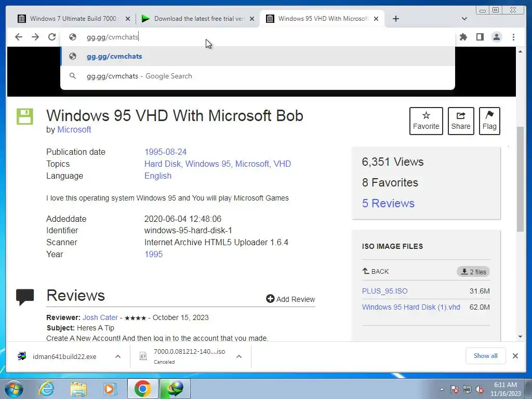This screenshot has height=399, width=532.
Task: Open the Windows Start menu orb
Action: pyautogui.click(x=14, y=389)
